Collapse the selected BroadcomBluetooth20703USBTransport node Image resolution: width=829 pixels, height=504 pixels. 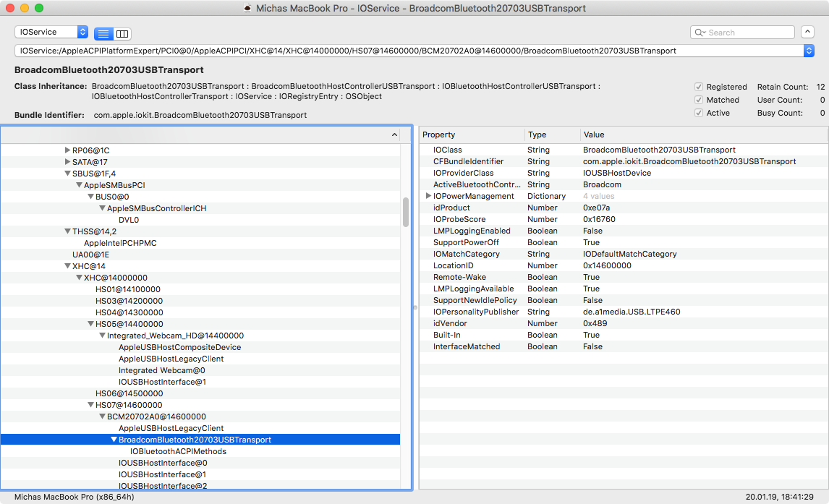[x=114, y=440]
